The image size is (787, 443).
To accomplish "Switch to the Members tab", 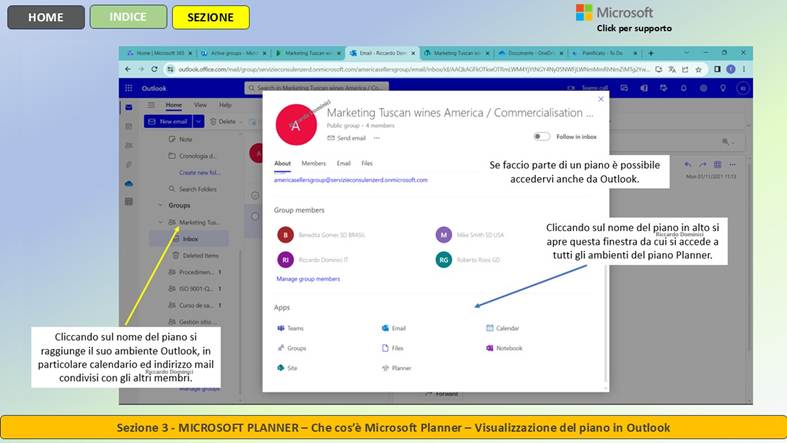I will point(313,163).
